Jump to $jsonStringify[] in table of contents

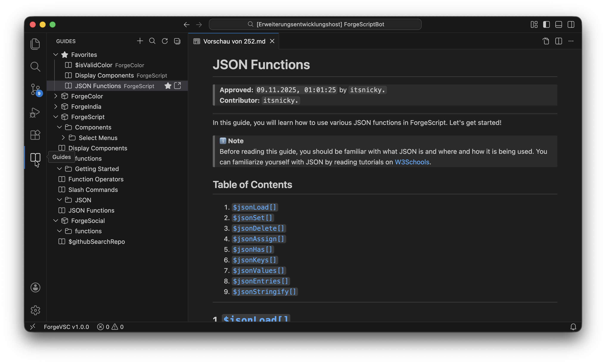click(264, 292)
